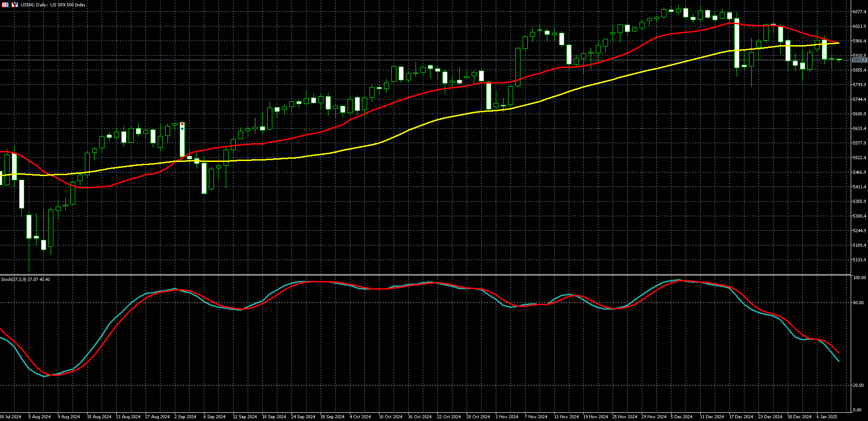Click the 2 Sep 2024 date label
The image size is (868, 421).
185,417
